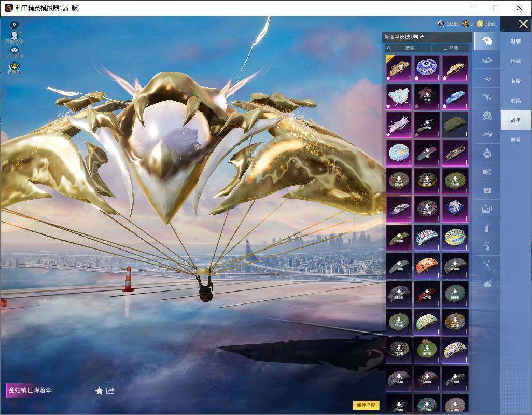Open the picture background category icon

pos(487,210)
